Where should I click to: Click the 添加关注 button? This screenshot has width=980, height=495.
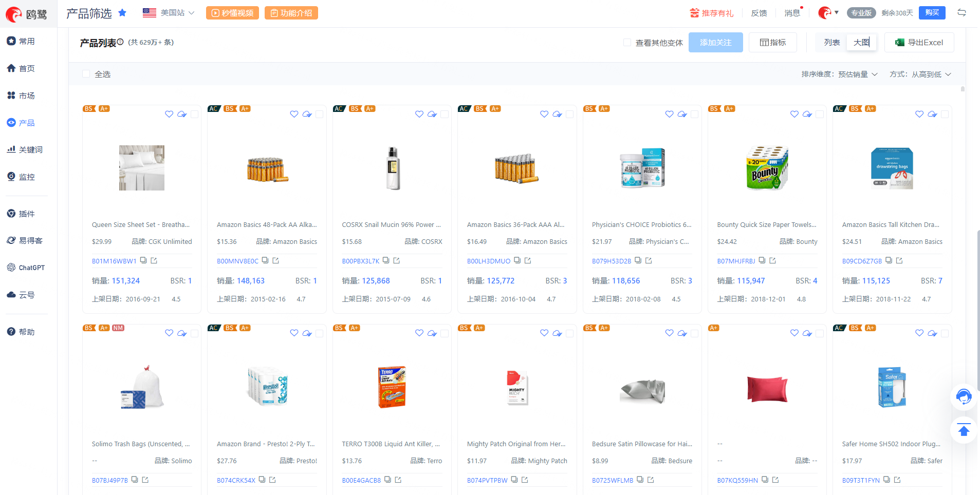pos(715,42)
